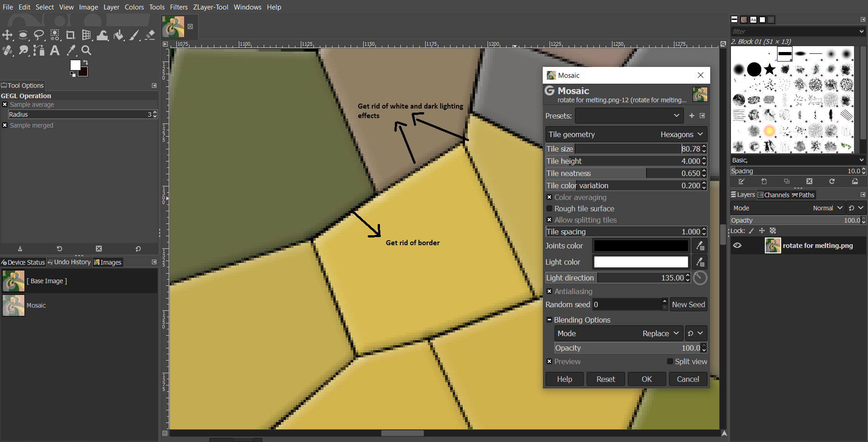Switch to the Paths tab
This screenshot has width=868, height=442.
[803, 195]
